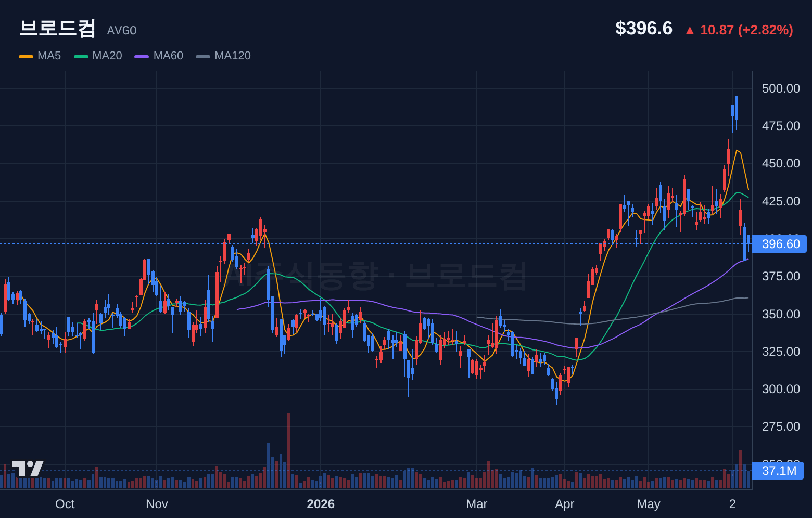
Task: Click the Apr label on the time axis
Action: click(565, 504)
